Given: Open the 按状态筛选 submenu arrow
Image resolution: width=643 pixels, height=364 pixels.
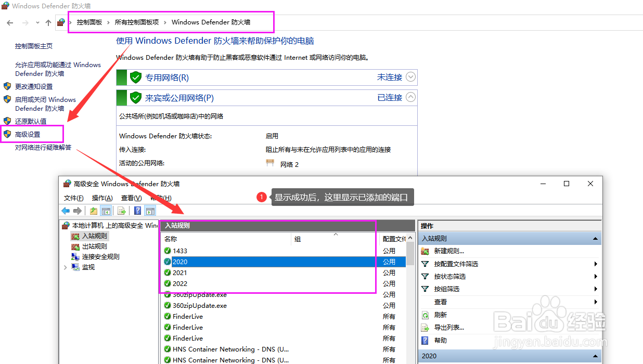Looking at the screenshot, I should click(596, 277).
